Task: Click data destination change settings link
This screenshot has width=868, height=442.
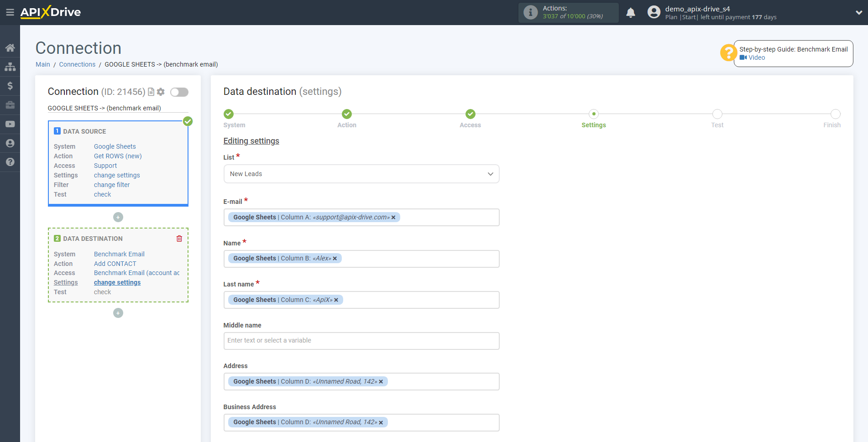Action: pyautogui.click(x=117, y=282)
